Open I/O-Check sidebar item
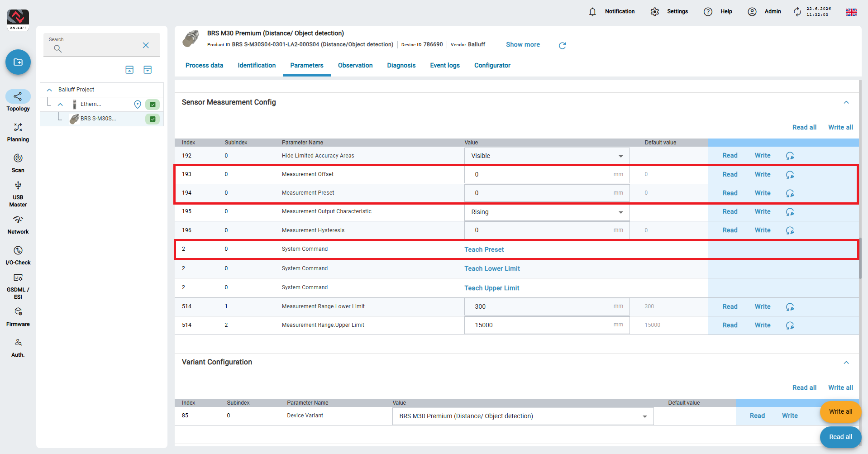 pyautogui.click(x=18, y=255)
